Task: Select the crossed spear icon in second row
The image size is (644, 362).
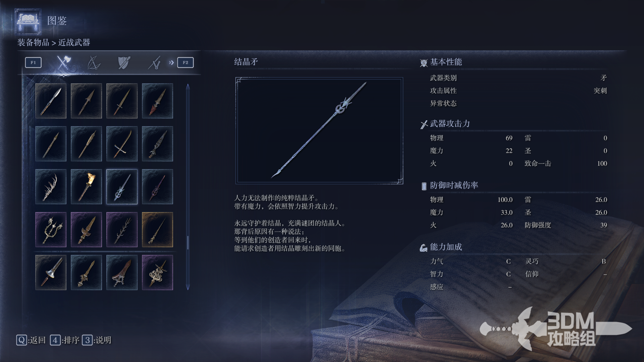Action: (x=122, y=144)
